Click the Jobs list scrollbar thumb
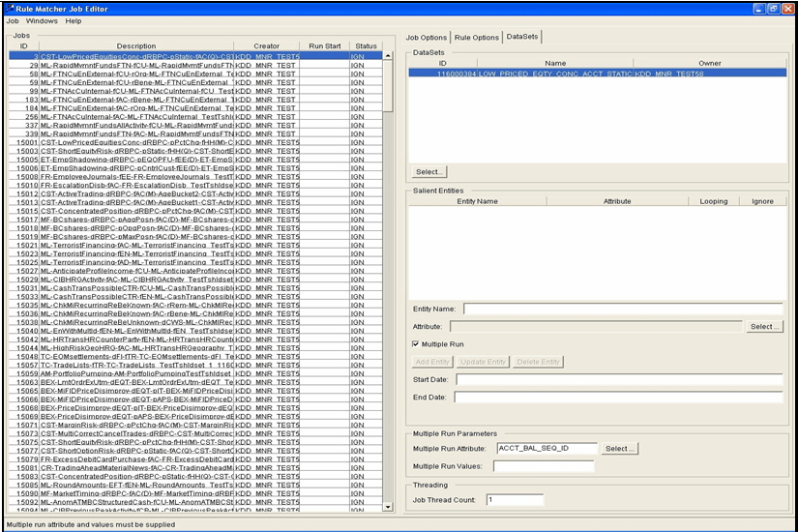 pos(388,85)
